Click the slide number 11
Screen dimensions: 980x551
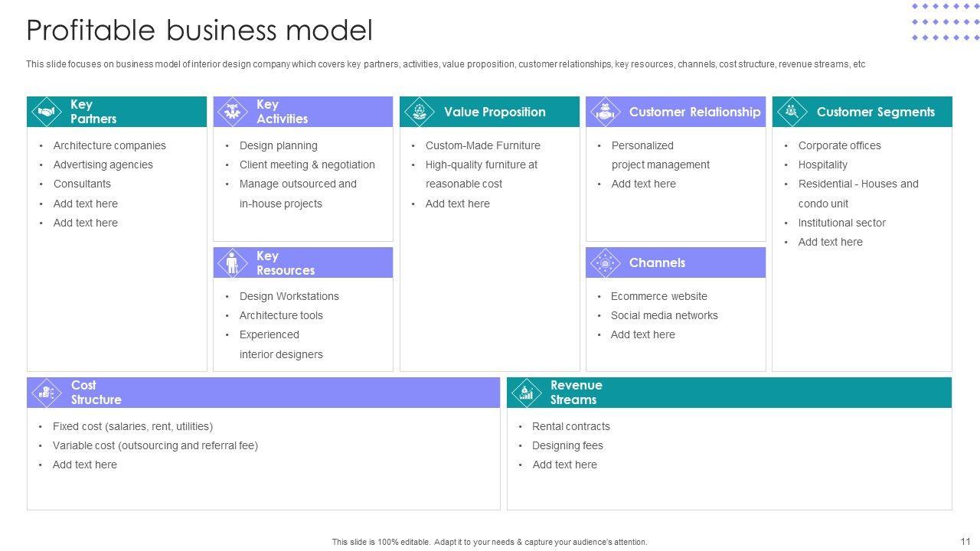coord(965,540)
